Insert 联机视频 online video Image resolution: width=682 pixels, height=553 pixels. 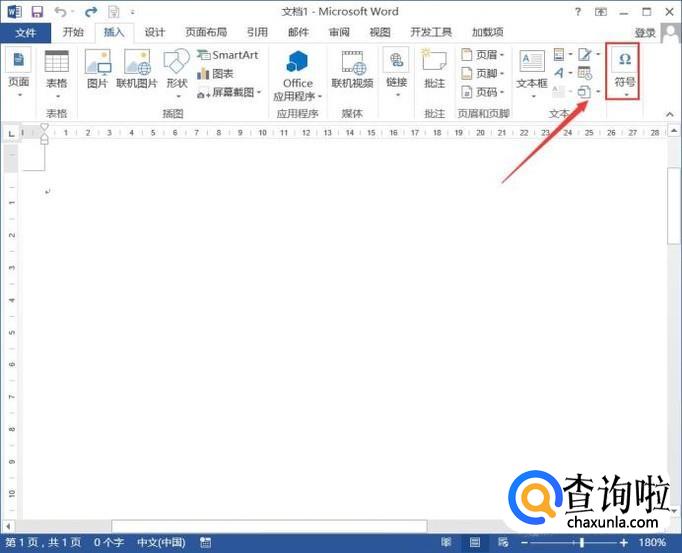[353, 70]
